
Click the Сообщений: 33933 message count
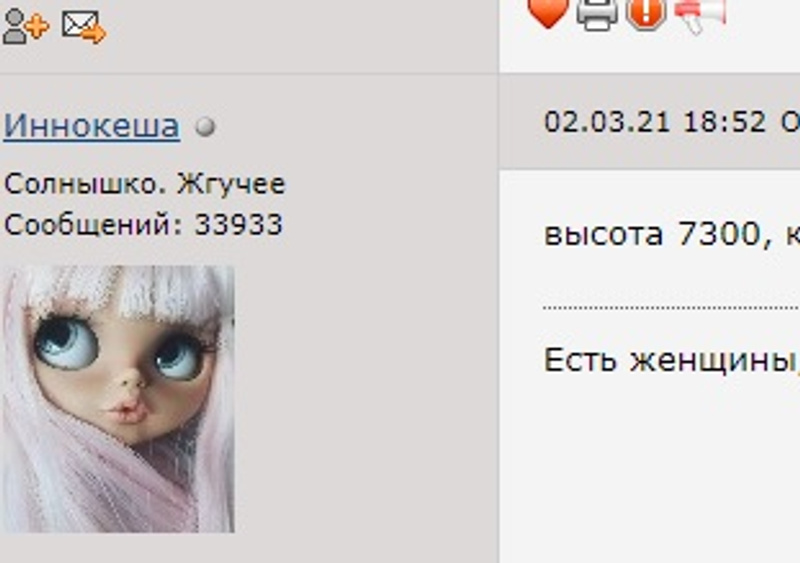click(x=143, y=224)
